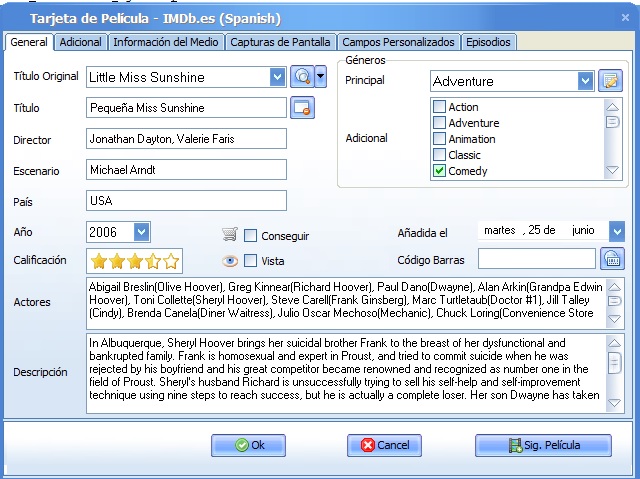640x479 pixels.
Task: Click the eye icon beside Vista
Action: tap(230, 261)
